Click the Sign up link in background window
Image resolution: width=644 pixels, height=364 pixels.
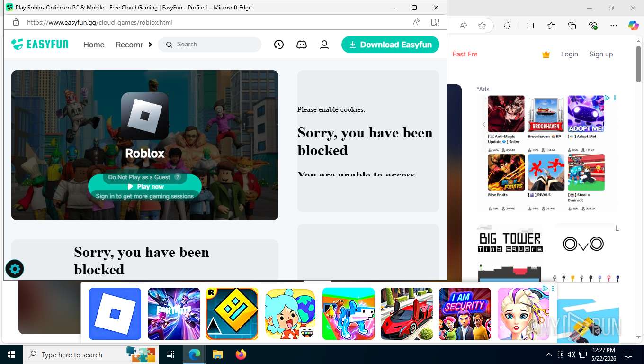tap(601, 54)
